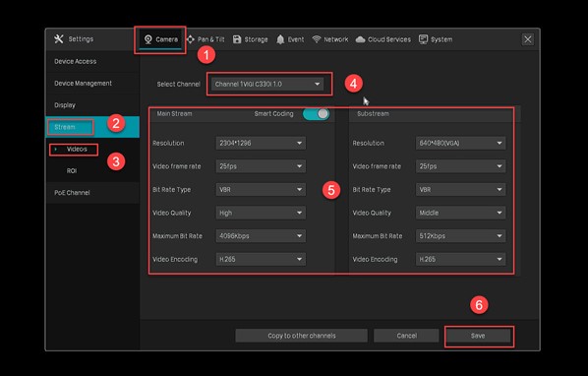Open Main Stream Video Encoding dropdown
The image size is (588, 376).
click(x=261, y=259)
